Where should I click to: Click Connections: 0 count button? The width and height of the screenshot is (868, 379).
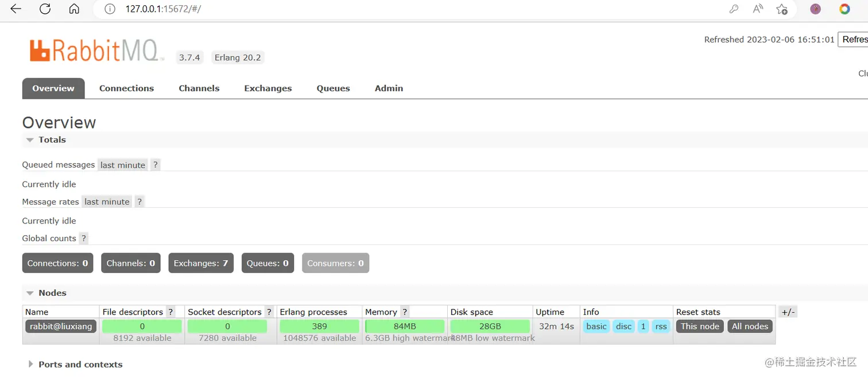[57, 263]
